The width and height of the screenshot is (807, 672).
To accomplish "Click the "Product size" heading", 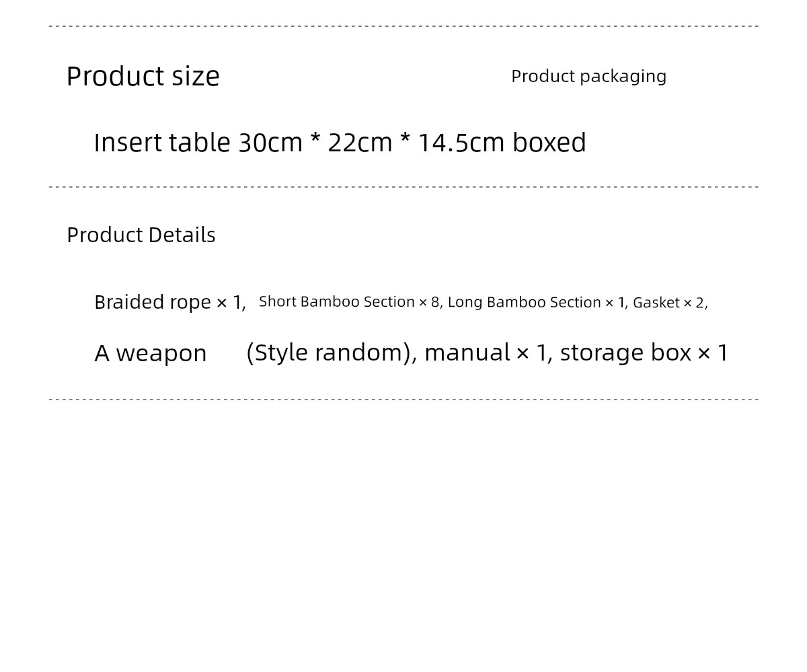I will click(143, 77).
